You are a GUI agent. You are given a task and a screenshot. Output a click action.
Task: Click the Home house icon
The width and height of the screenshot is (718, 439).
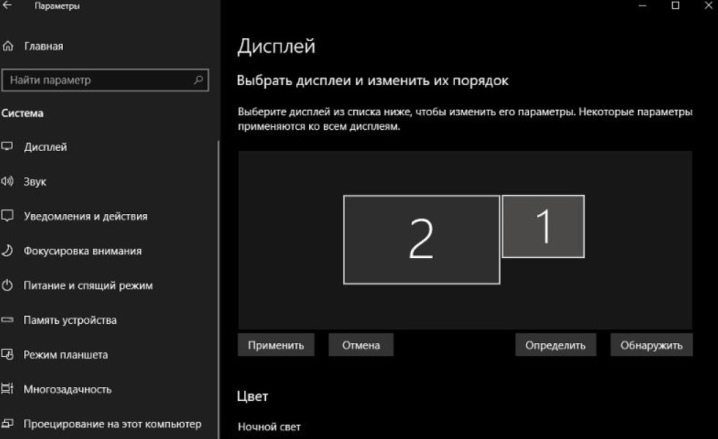[x=8, y=46]
